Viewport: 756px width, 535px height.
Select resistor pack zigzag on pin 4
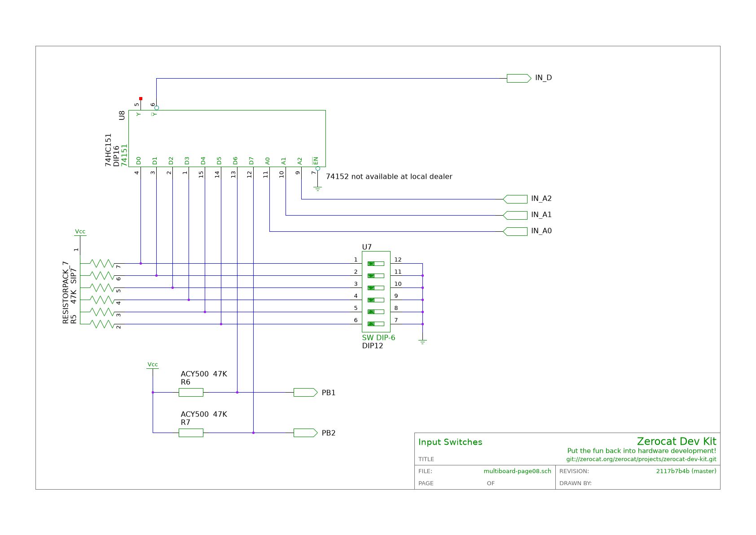pyautogui.click(x=102, y=300)
